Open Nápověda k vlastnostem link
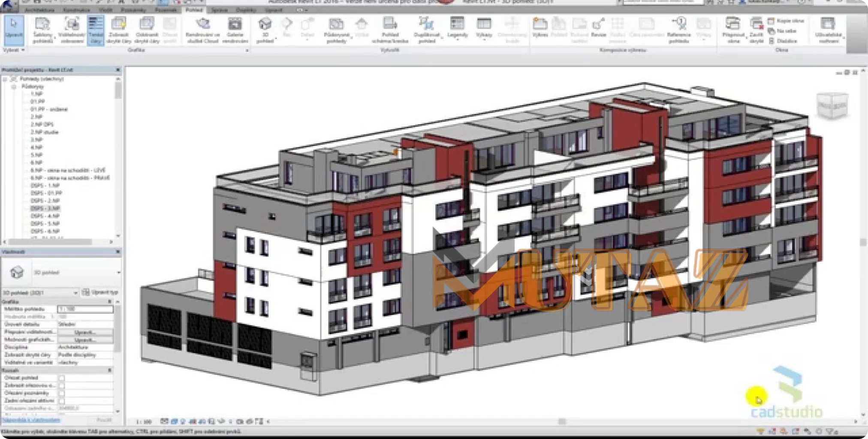Image resolution: width=868 pixels, height=439 pixels. click(31, 420)
